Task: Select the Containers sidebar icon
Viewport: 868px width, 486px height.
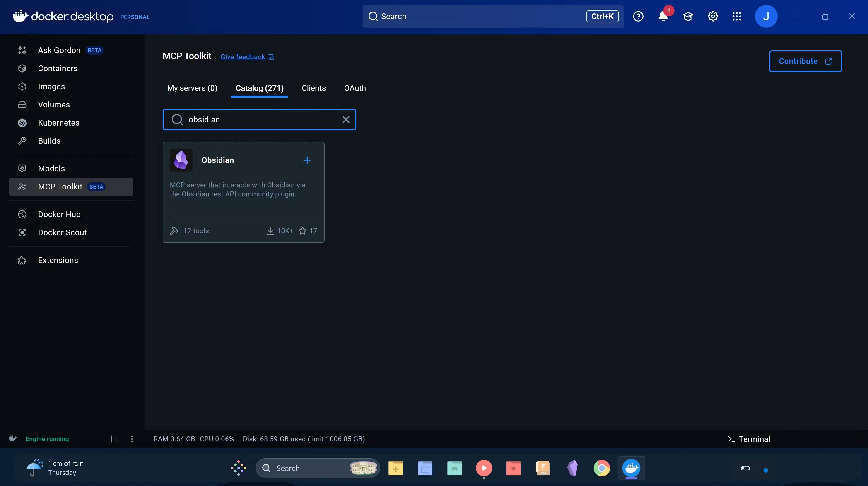Action: click(x=22, y=68)
